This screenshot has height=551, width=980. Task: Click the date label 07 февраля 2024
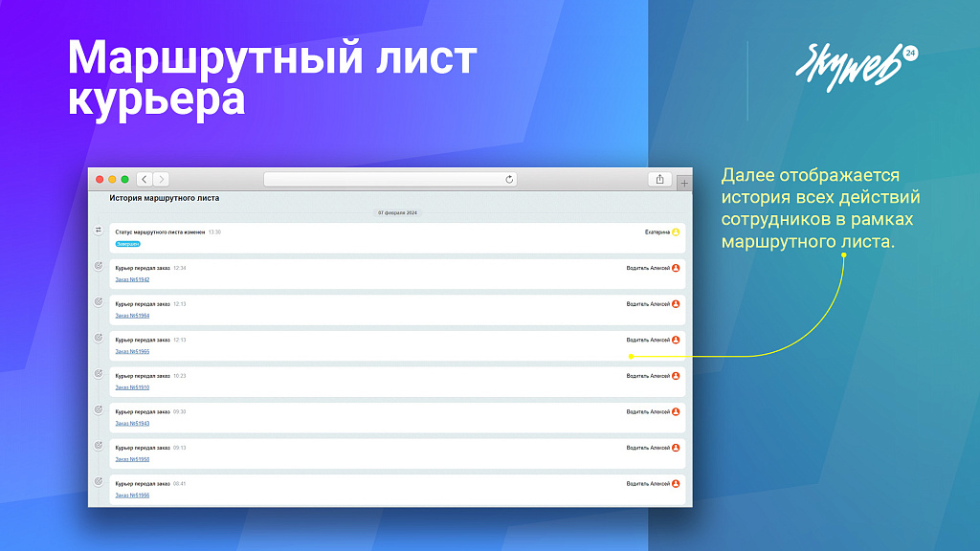tap(396, 213)
